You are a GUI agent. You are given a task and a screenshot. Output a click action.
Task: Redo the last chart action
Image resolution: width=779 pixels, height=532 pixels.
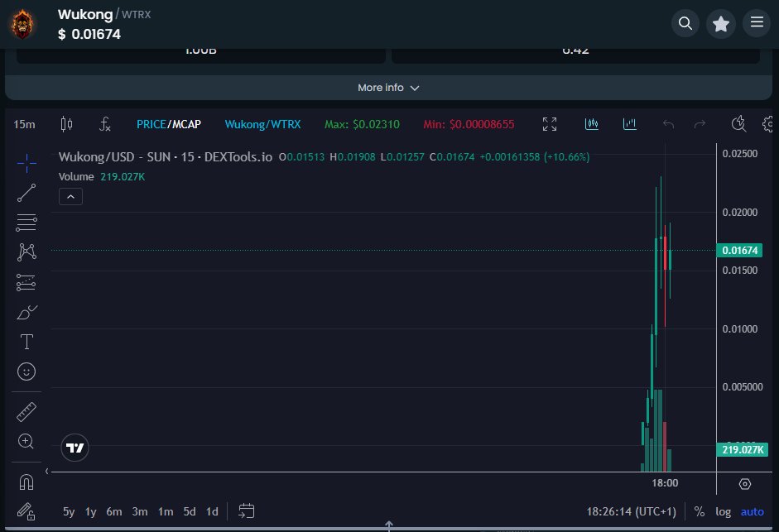(x=700, y=124)
